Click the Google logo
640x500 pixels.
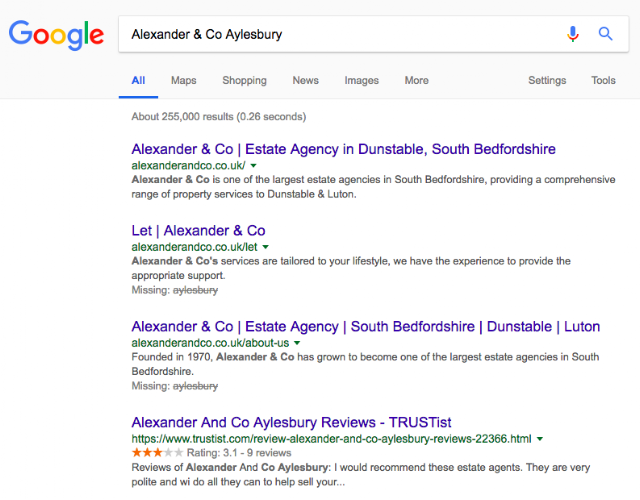56,35
